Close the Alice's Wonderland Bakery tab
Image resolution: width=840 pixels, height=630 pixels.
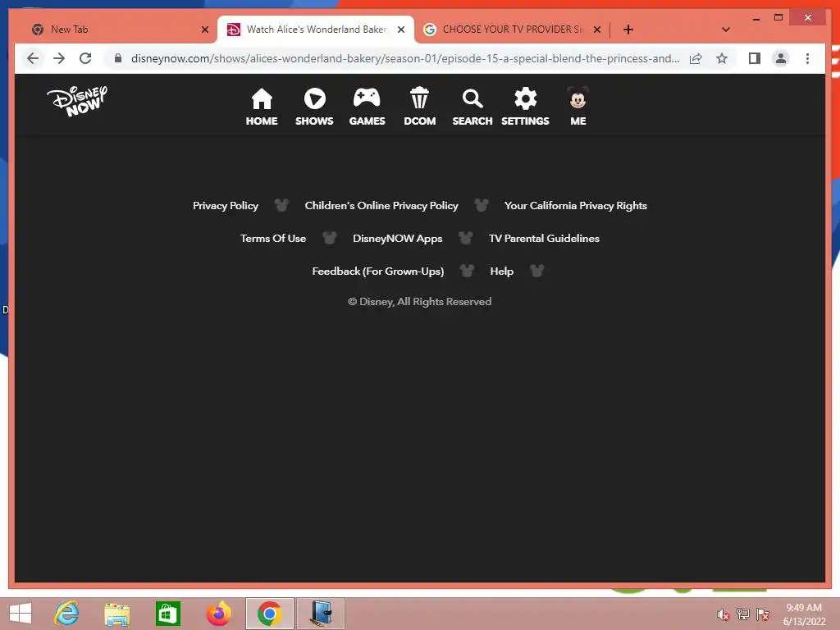400,30
